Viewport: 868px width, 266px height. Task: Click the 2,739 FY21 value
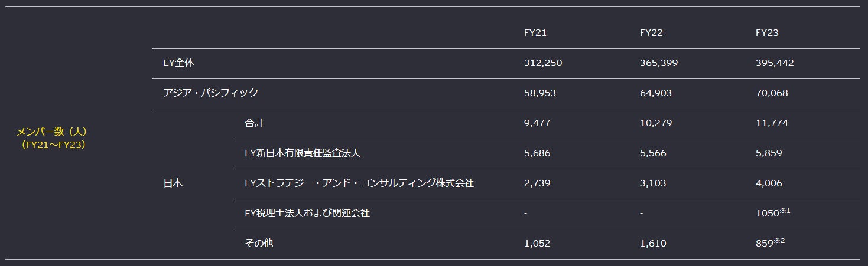point(537,183)
